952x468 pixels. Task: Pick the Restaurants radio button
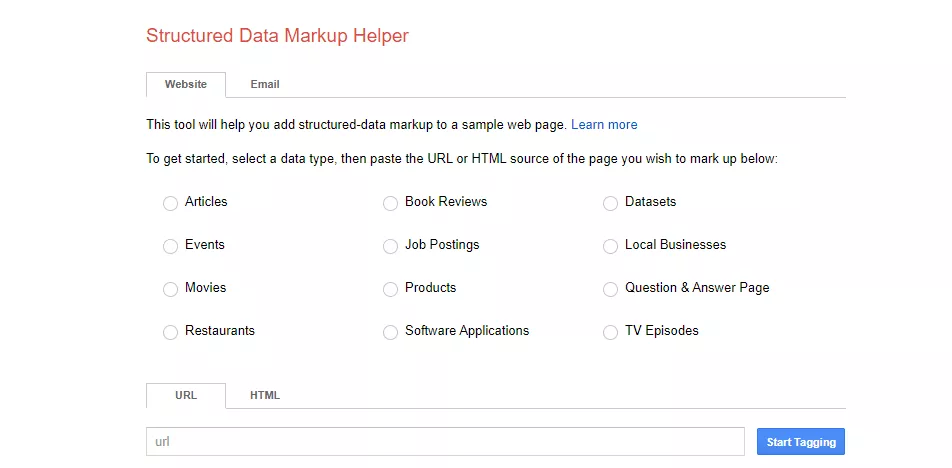point(170,332)
